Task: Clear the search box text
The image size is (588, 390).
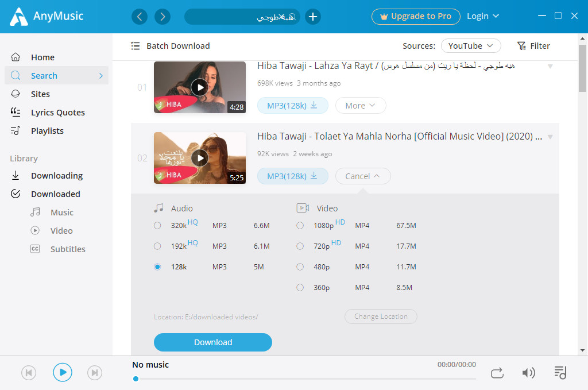Action: tap(281, 17)
